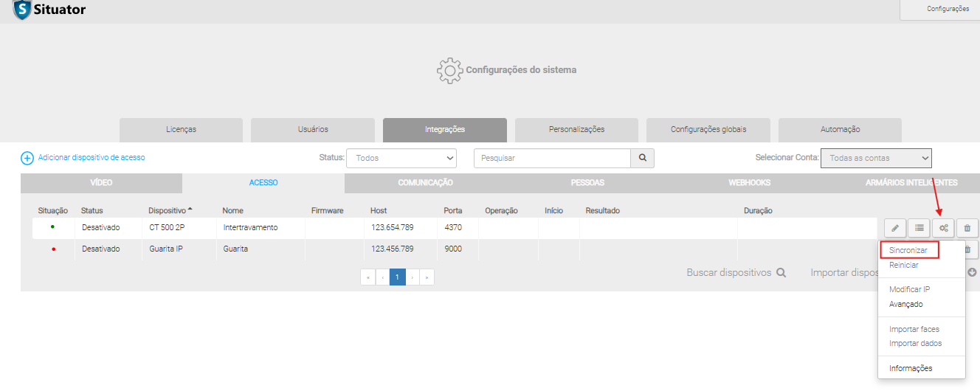Open Informações from the device menu

point(911,368)
